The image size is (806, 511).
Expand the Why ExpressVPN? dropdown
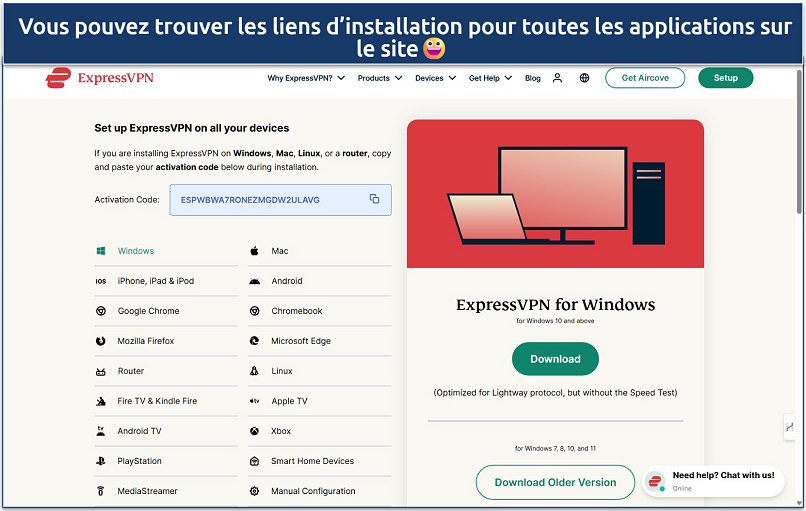click(x=306, y=78)
